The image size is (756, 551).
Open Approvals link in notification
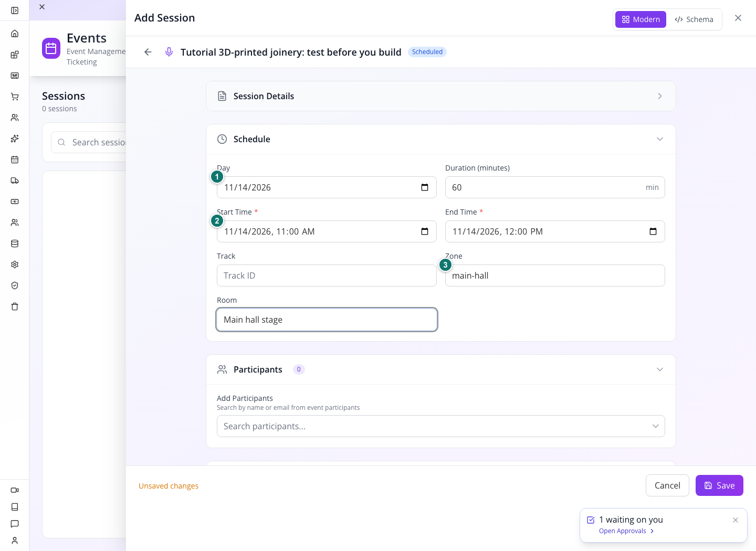pos(626,531)
